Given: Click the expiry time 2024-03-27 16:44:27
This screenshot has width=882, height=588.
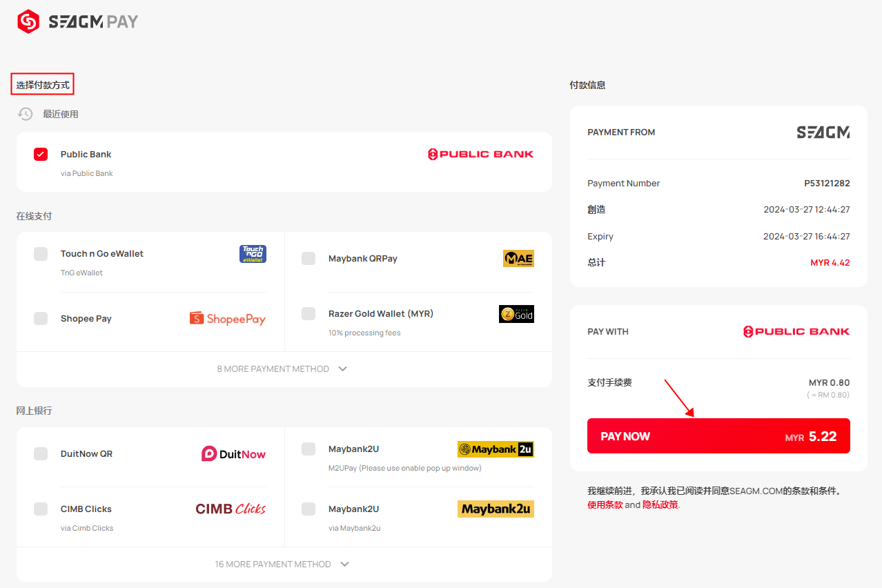Looking at the screenshot, I should point(807,237).
